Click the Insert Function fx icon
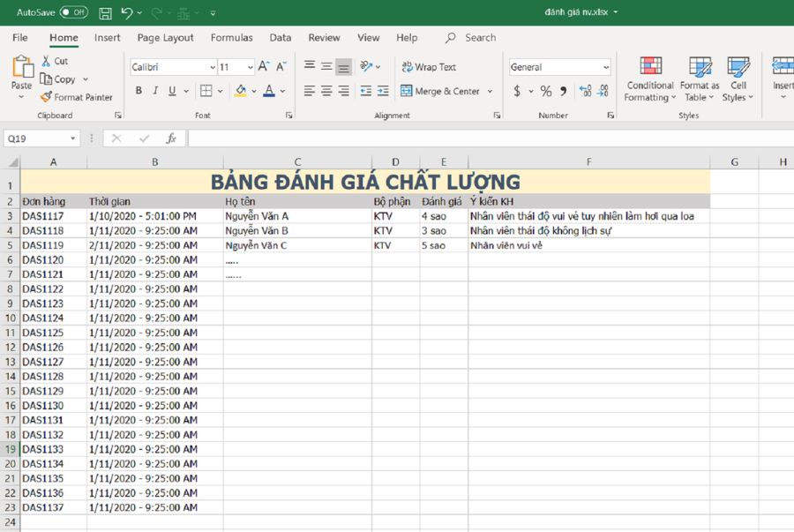 coord(171,139)
